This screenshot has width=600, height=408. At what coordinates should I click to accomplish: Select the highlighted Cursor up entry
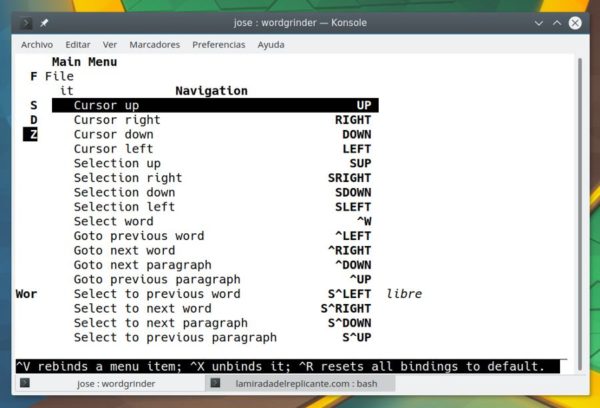point(215,105)
